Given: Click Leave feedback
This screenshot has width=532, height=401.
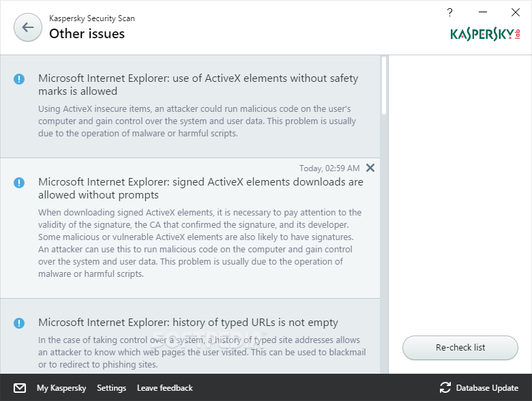Looking at the screenshot, I should (165, 388).
